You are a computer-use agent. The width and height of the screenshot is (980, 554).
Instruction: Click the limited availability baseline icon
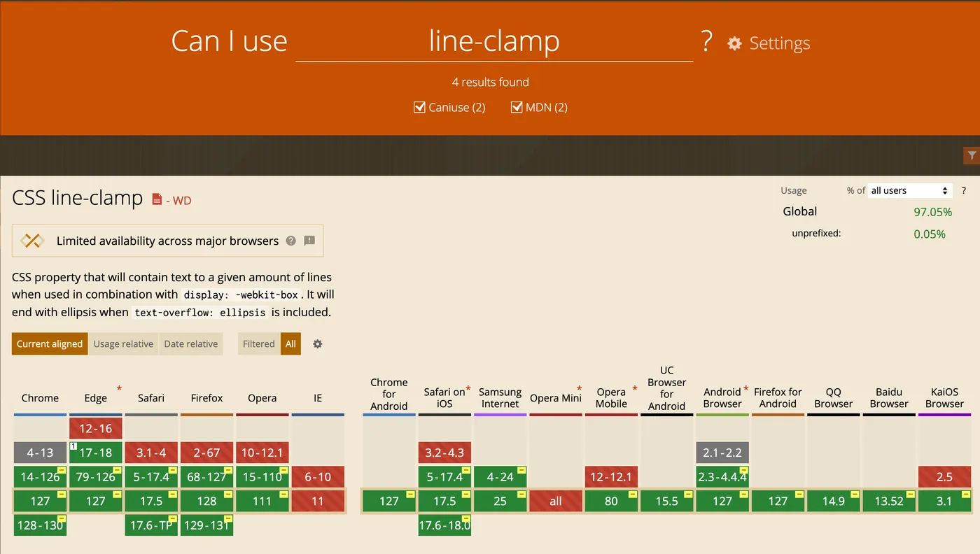pos(32,241)
